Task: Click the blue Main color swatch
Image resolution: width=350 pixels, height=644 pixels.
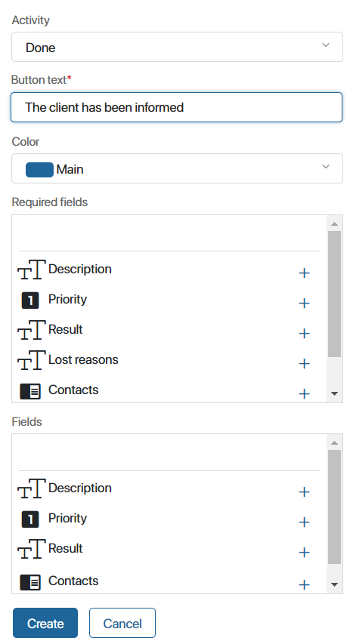Action: [x=39, y=170]
